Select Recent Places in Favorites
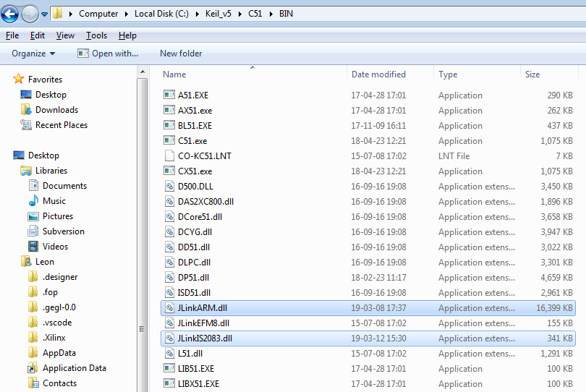 (61, 125)
